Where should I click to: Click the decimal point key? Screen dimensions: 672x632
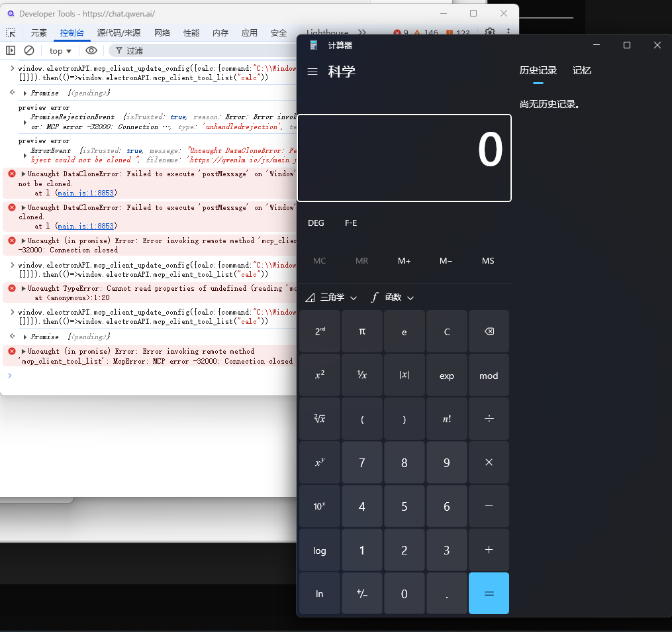click(x=447, y=594)
